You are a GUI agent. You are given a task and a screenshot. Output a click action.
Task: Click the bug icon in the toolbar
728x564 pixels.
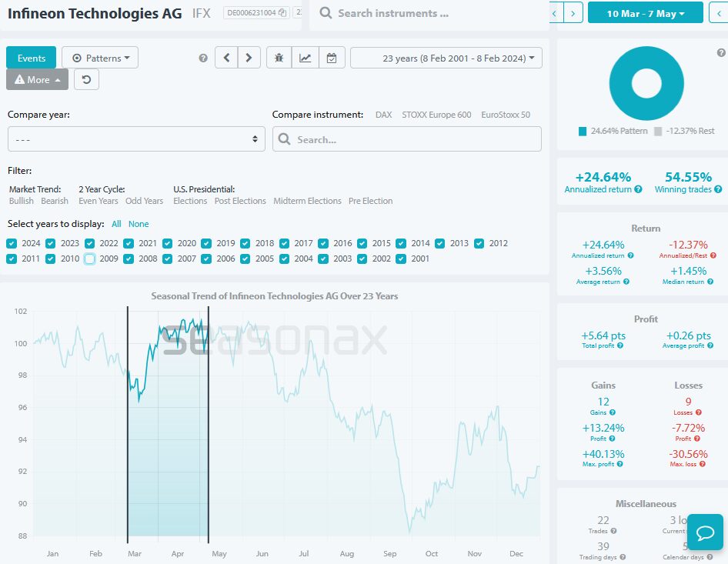click(x=279, y=58)
